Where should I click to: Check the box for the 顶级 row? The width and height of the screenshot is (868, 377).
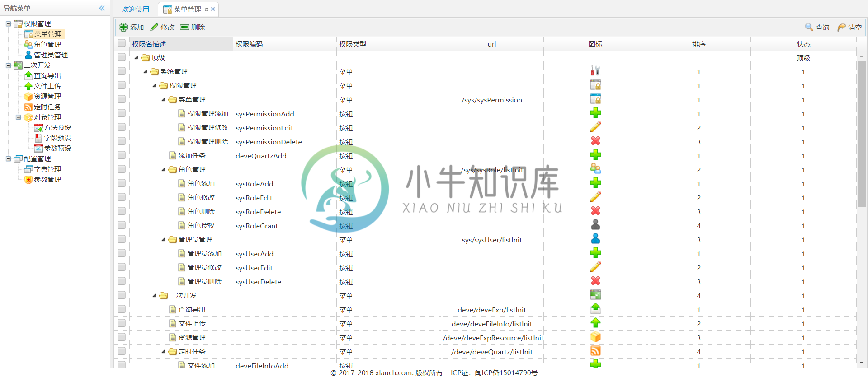[x=122, y=57]
